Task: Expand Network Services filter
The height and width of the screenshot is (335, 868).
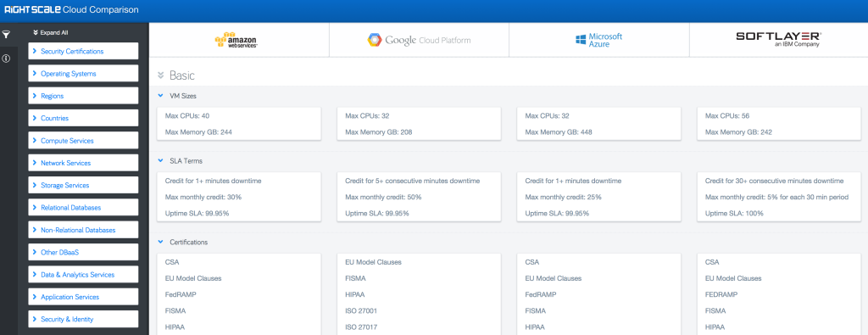Action: click(x=83, y=163)
